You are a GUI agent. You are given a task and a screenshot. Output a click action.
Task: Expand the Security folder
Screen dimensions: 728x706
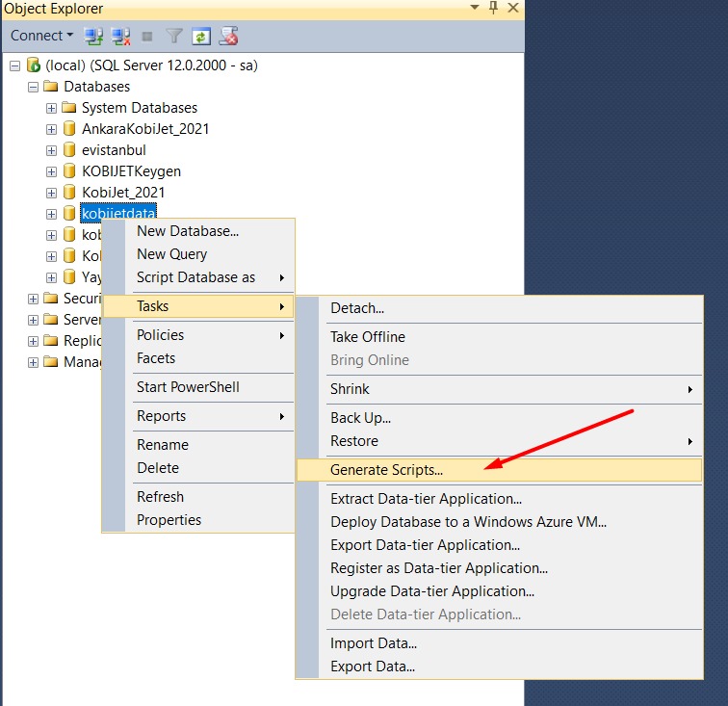pyautogui.click(x=33, y=299)
